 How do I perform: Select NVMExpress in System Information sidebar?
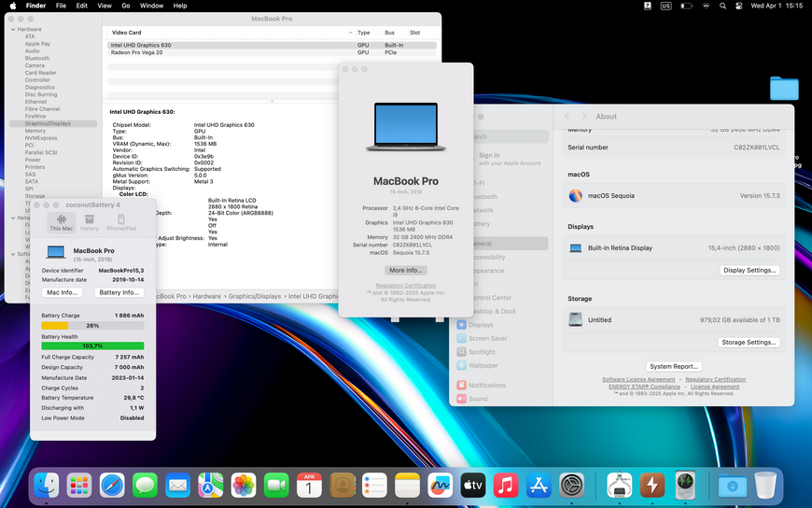click(x=41, y=138)
